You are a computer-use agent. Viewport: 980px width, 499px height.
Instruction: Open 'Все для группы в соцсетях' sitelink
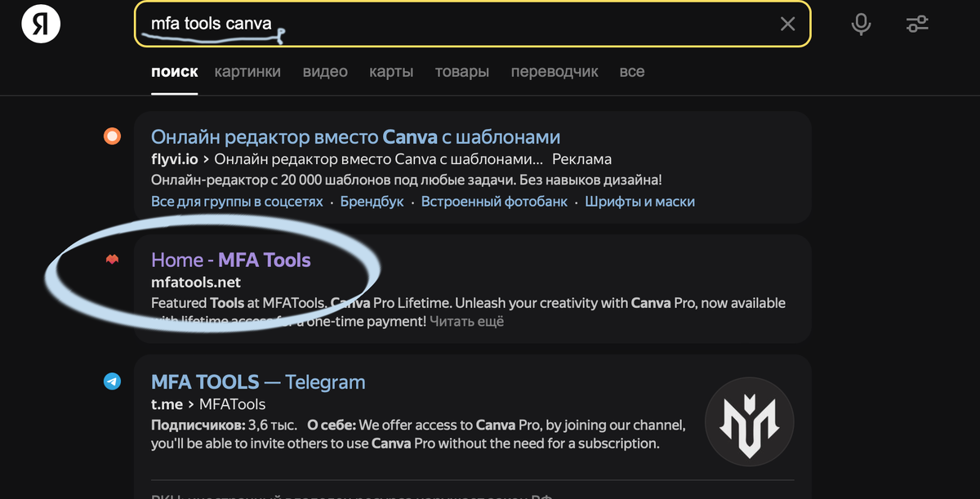(x=237, y=201)
